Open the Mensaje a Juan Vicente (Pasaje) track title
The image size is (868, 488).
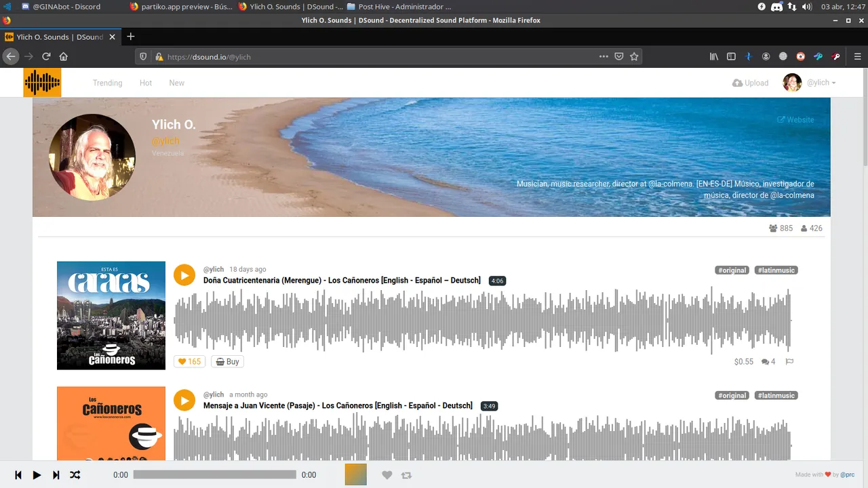[338, 406]
